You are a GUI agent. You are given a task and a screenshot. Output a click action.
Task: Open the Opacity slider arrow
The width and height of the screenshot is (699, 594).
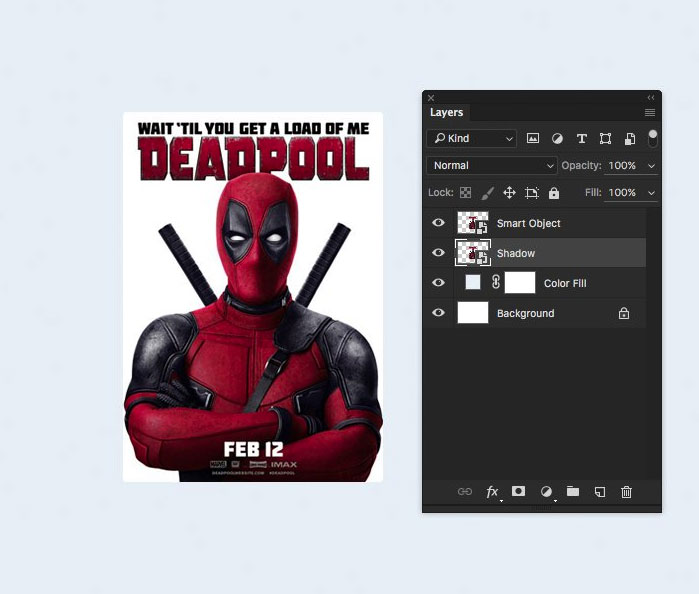point(651,166)
